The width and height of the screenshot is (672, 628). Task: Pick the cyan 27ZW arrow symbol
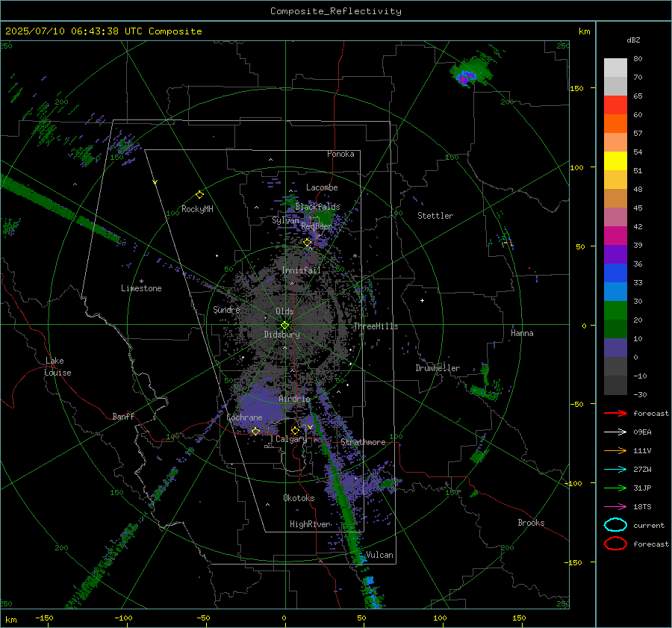(615, 470)
